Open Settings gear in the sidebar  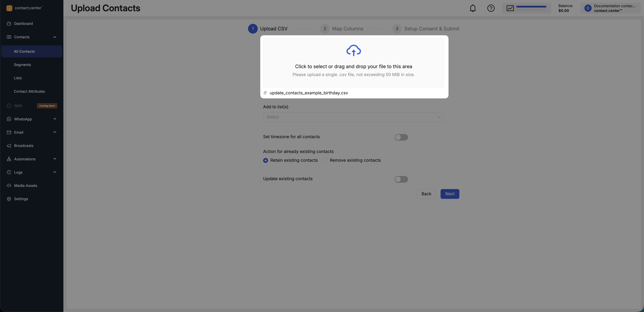[x=21, y=199]
